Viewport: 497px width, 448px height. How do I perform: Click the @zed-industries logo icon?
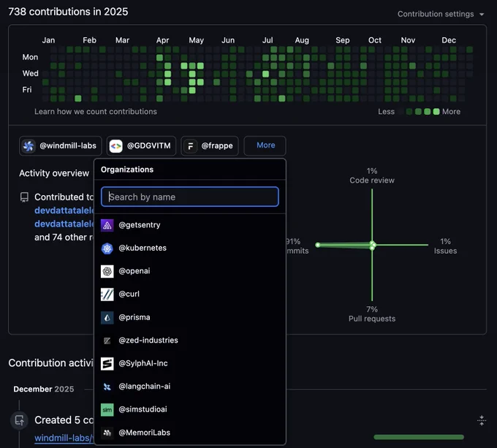pyautogui.click(x=107, y=341)
